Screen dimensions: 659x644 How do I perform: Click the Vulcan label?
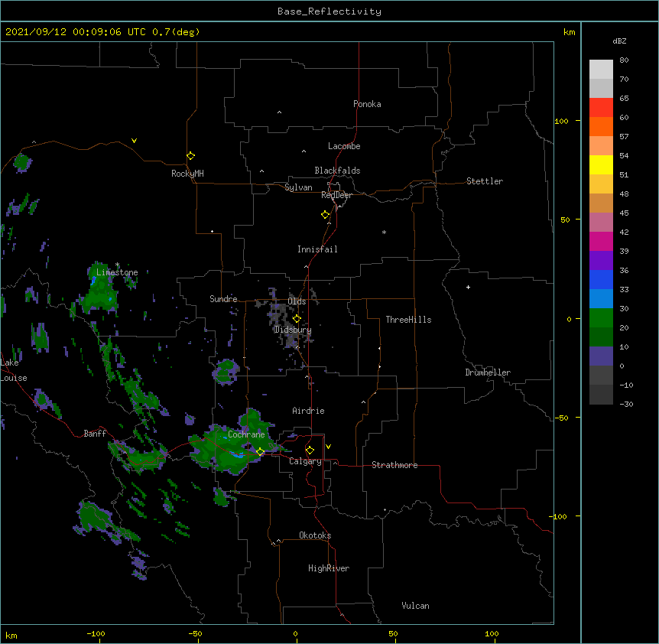(415, 606)
